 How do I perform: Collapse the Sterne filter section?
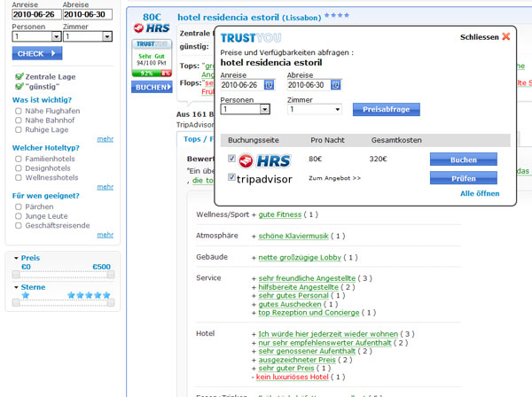tap(16, 287)
